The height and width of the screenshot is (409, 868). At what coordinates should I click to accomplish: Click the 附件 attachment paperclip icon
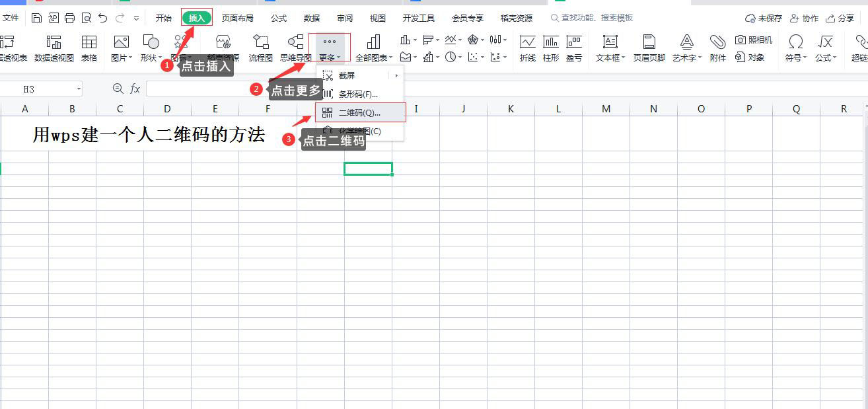(718, 49)
